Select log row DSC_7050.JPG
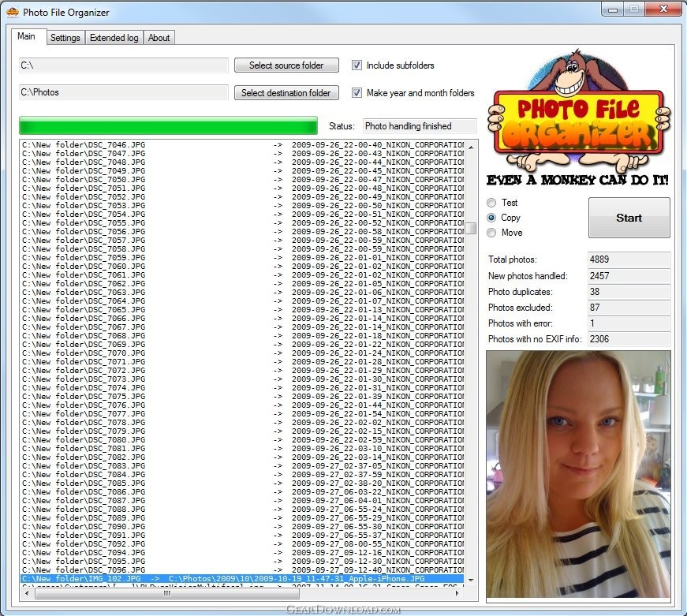687x616 pixels. coord(242,179)
